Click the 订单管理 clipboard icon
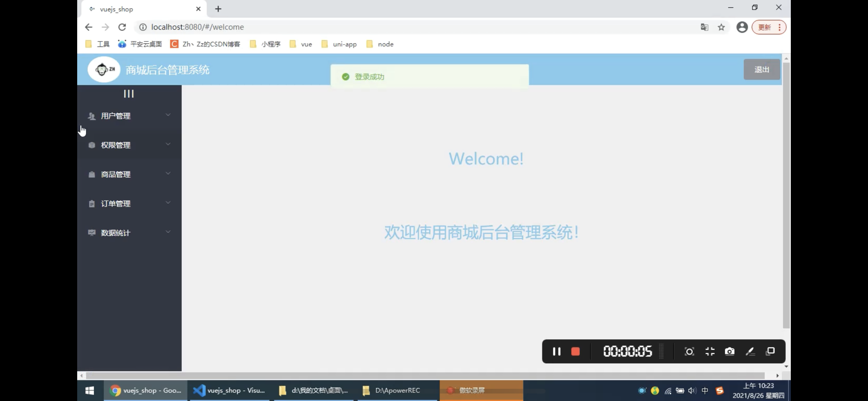 click(x=92, y=204)
